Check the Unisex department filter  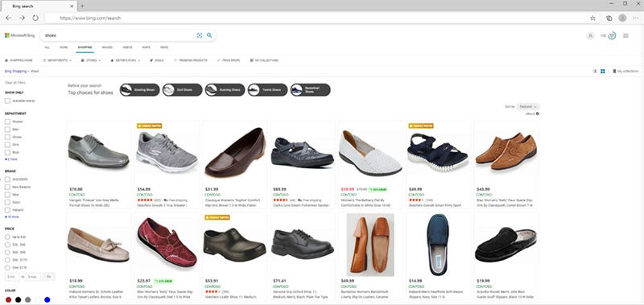point(7,137)
